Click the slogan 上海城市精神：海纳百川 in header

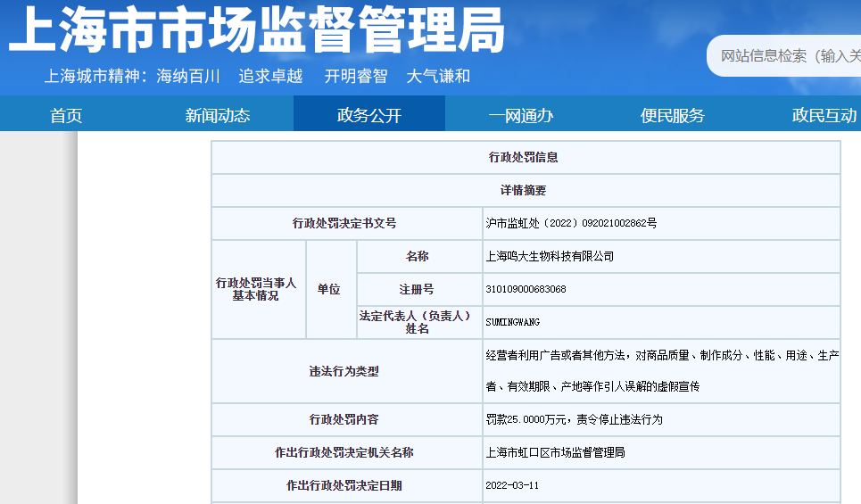pyautogui.click(x=132, y=77)
